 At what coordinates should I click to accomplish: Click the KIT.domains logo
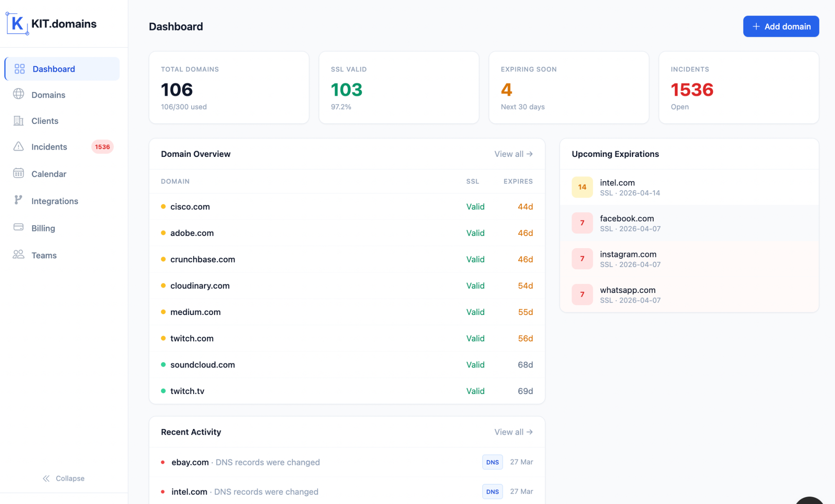tap(51, 23)
